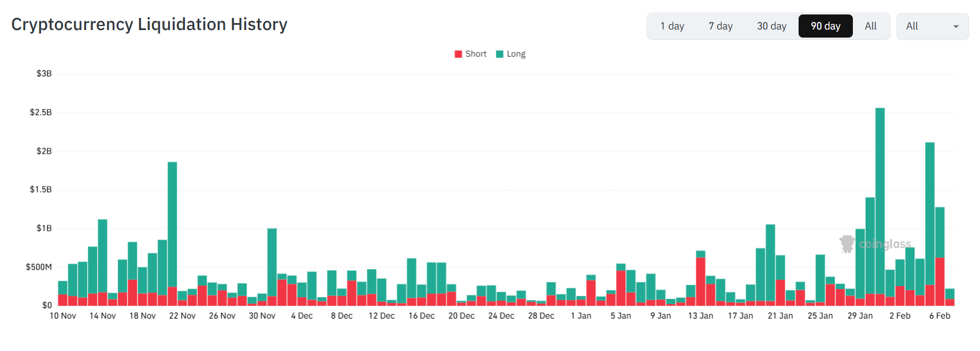Screen dimensions: 980x351
Task: Select the All time range tab
Action: click(x=870, y=26)
